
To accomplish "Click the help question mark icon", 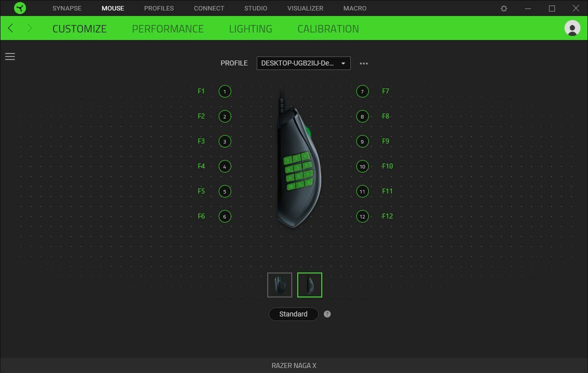I will (327, 314).
